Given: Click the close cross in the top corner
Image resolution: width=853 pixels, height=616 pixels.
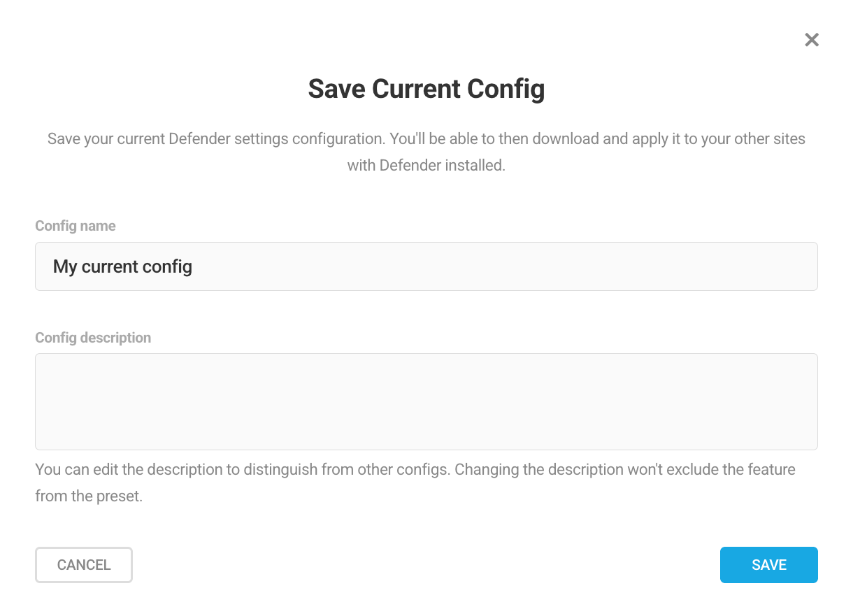Looking at the screenshot, I should (x=811, y=40).
